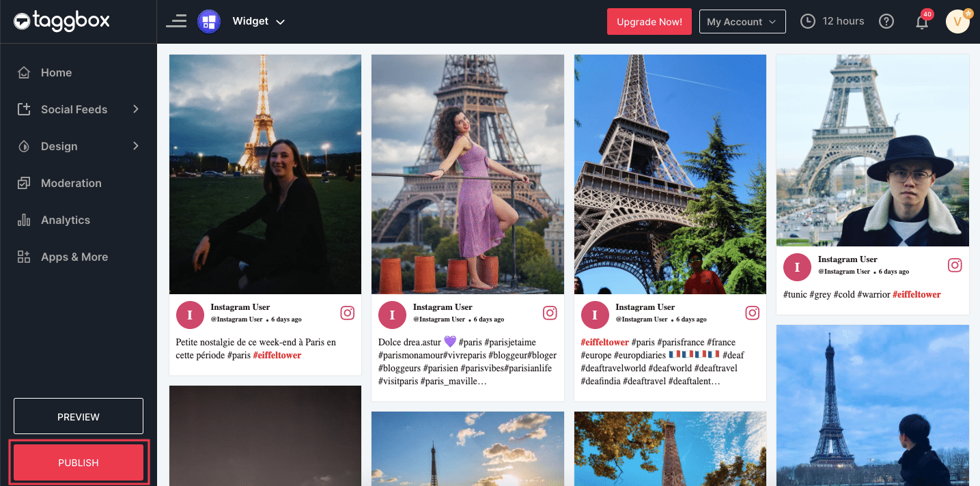The image size is (980, 486).
Task: Open the night Eiffel Tower photo
Action: pos(265,174)
